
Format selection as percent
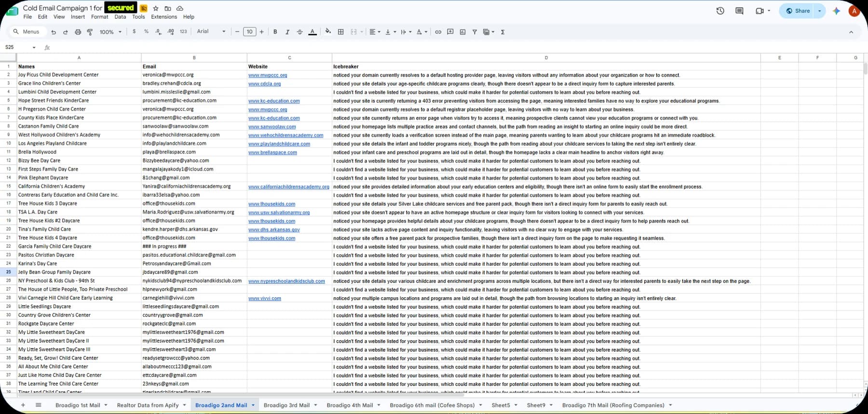(x=146, y=31)
